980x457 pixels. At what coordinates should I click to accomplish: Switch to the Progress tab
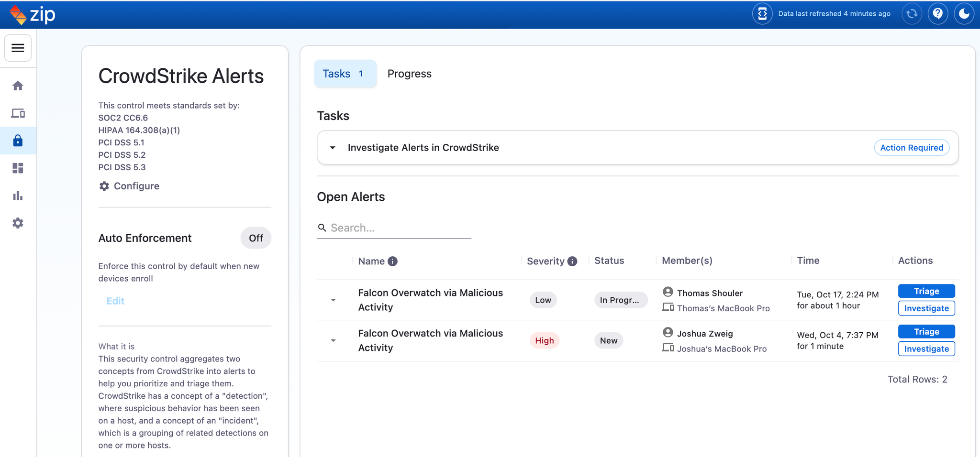pos(409,74)
